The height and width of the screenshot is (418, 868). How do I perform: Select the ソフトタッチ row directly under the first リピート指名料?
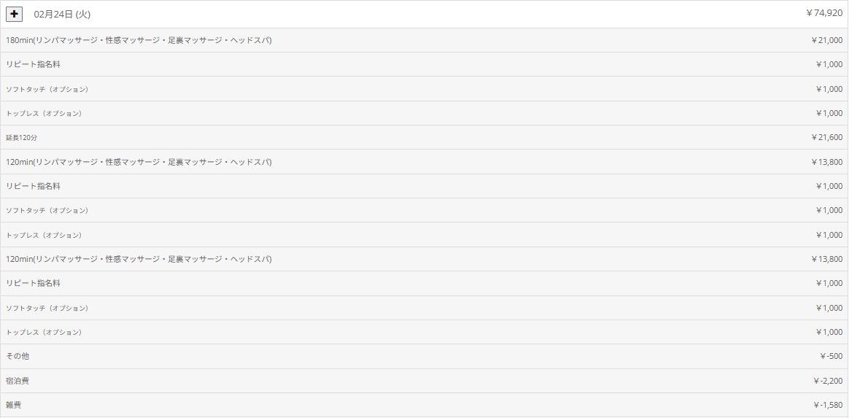point(47,89)
